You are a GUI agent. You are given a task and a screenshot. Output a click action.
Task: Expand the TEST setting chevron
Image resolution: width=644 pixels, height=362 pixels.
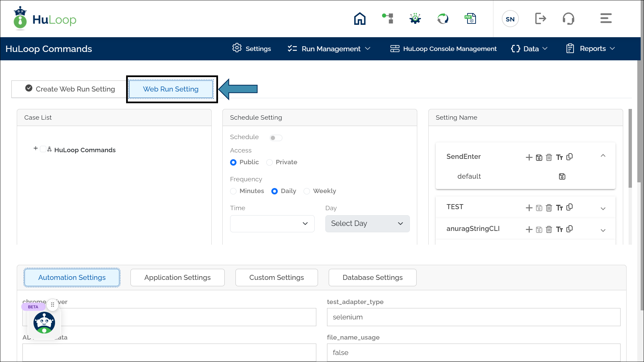[603, 208]
